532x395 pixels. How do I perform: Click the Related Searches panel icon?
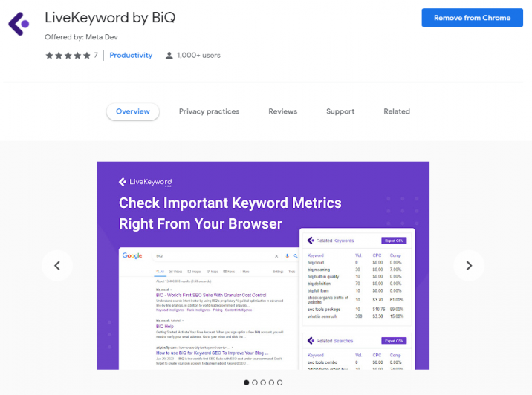[x=311, y=340]
